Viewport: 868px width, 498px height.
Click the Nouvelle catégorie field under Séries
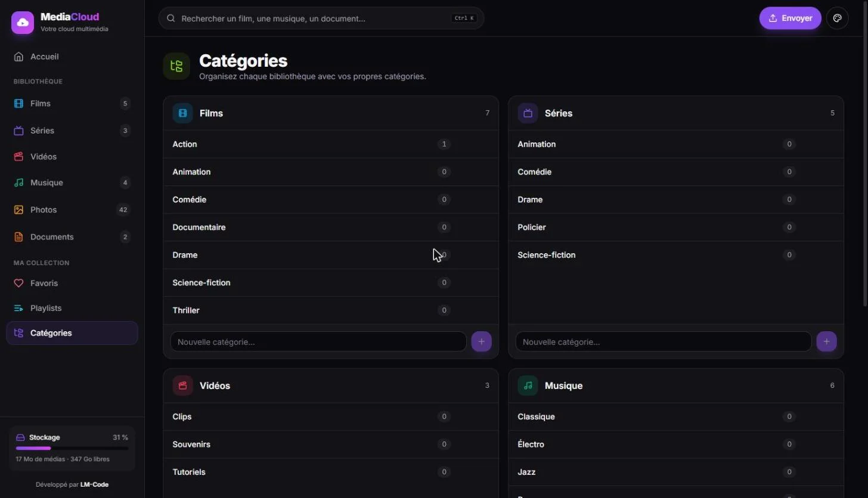(664, 342)
